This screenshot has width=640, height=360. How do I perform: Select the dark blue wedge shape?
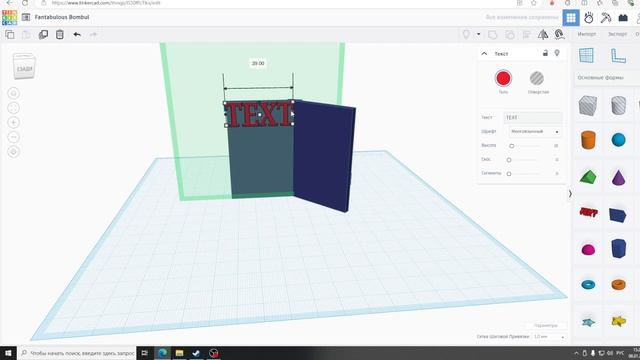click(x=618, y=215)
